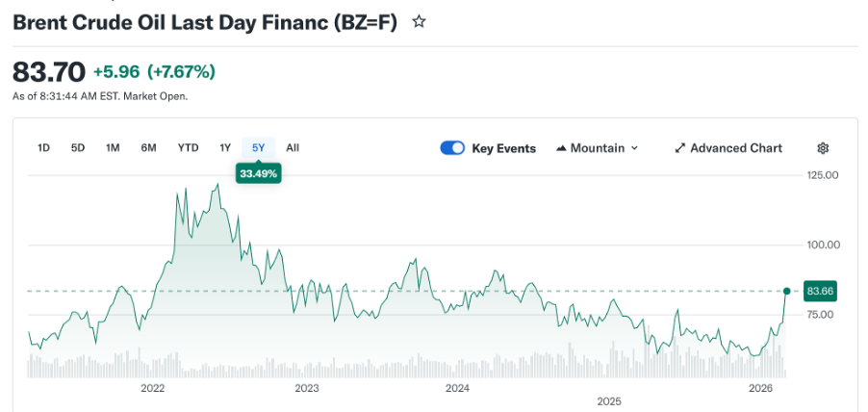
Task: Select the 1D time range
Action: coord(43,148)
